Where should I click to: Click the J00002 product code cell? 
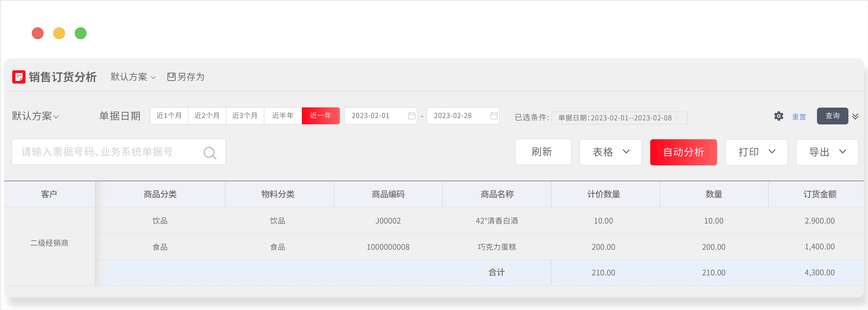(388, 221)
